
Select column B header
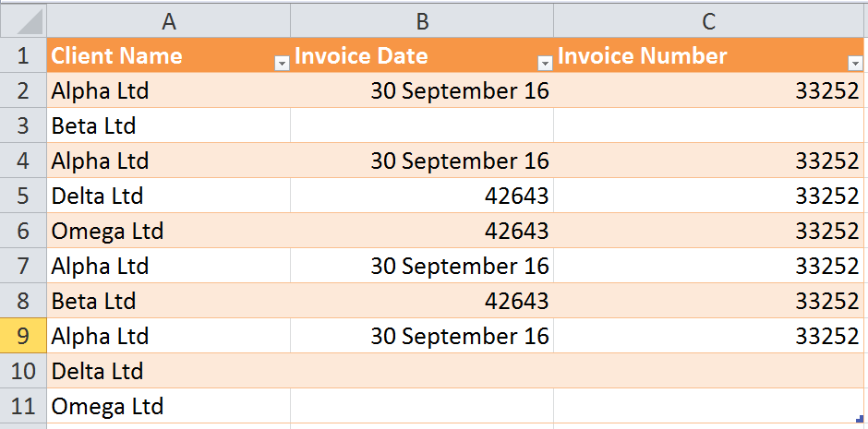(x=422, y=21)
